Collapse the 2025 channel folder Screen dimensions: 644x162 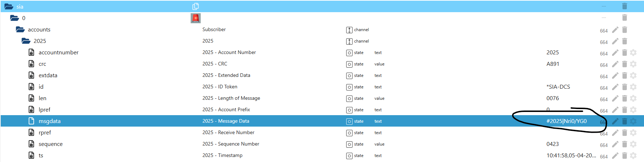[x=26, y=41]
